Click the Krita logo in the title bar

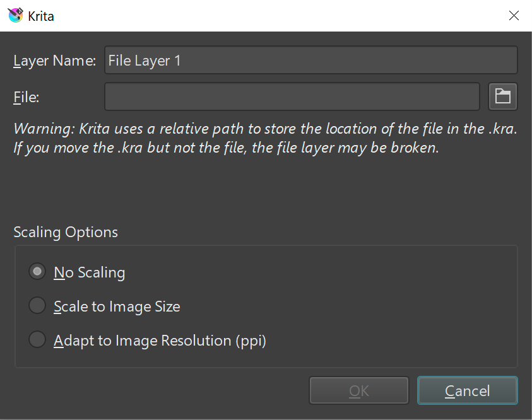pos(14,15)
